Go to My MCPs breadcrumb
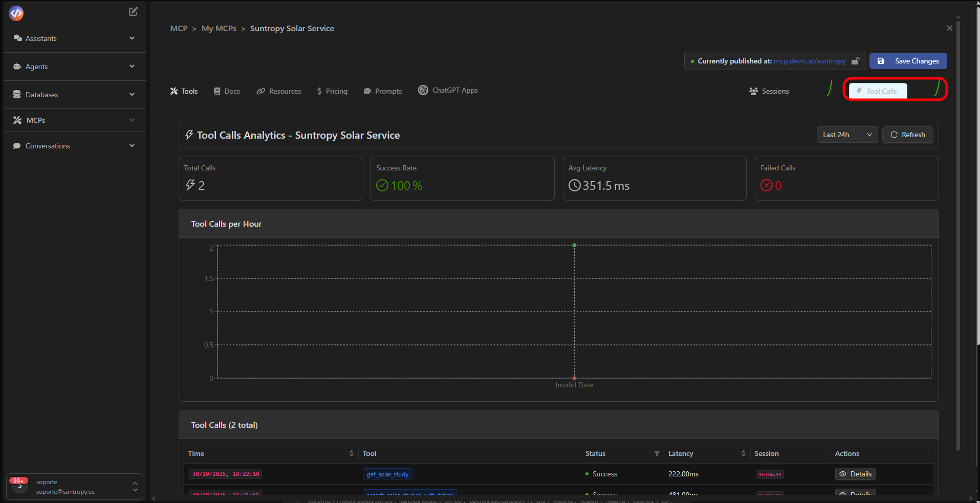 [x=219, y=29]
